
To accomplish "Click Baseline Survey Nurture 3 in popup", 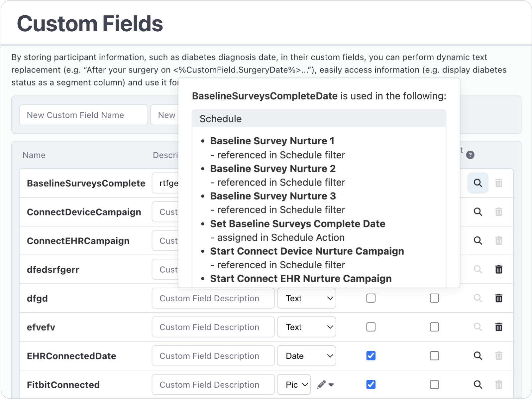I will click(273, 196).
